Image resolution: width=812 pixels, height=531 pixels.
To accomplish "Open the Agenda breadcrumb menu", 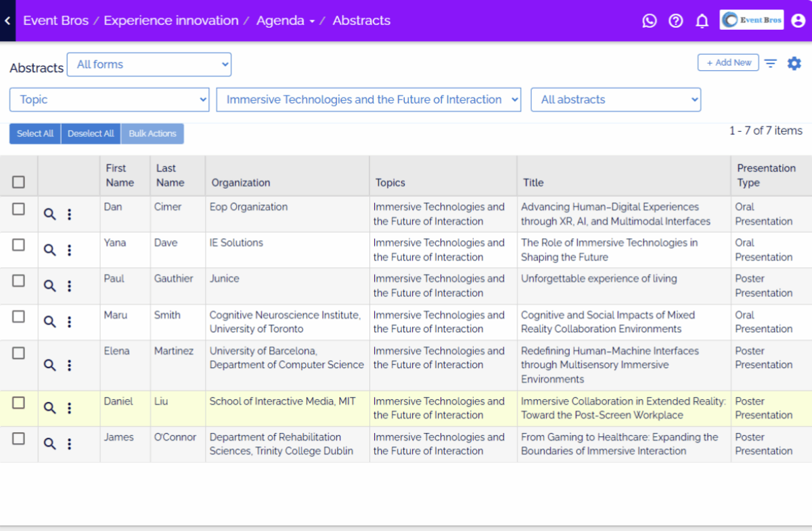I will click(x=285, y=21).
